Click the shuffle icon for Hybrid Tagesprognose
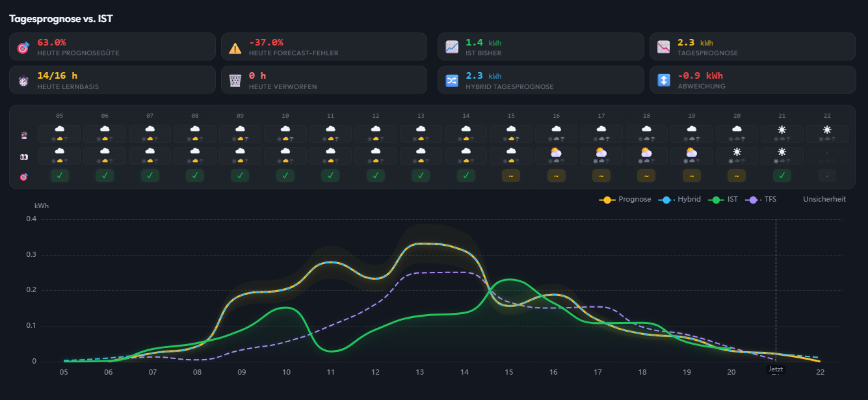868x400 pixels. [452, 81]
